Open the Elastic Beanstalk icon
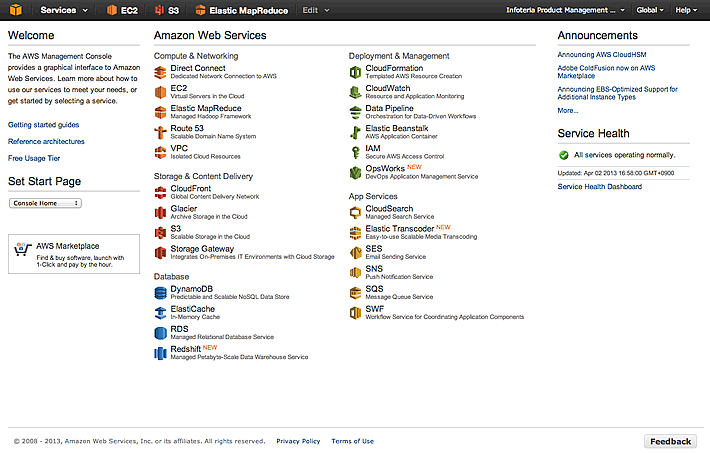The width and height of the screenshot is (710, 453). pos(355,132)
